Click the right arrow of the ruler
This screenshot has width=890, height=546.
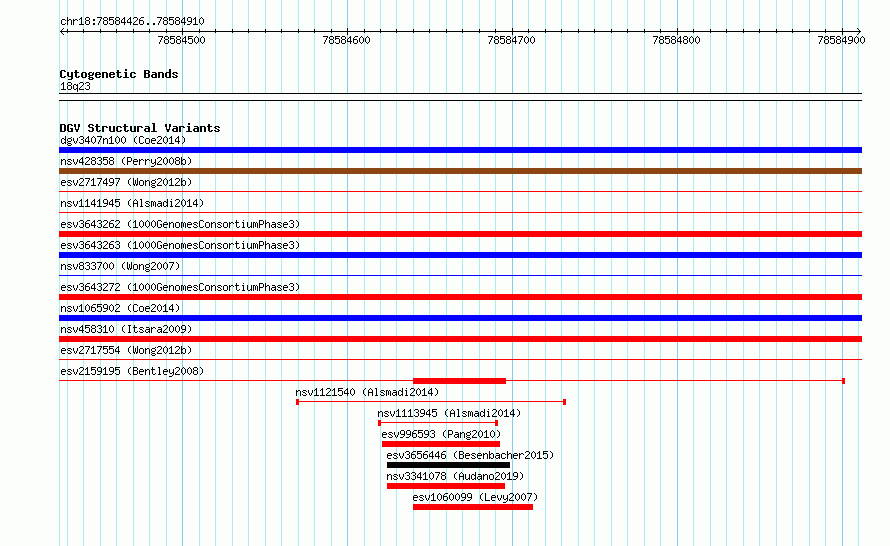[x=858, y=31]
